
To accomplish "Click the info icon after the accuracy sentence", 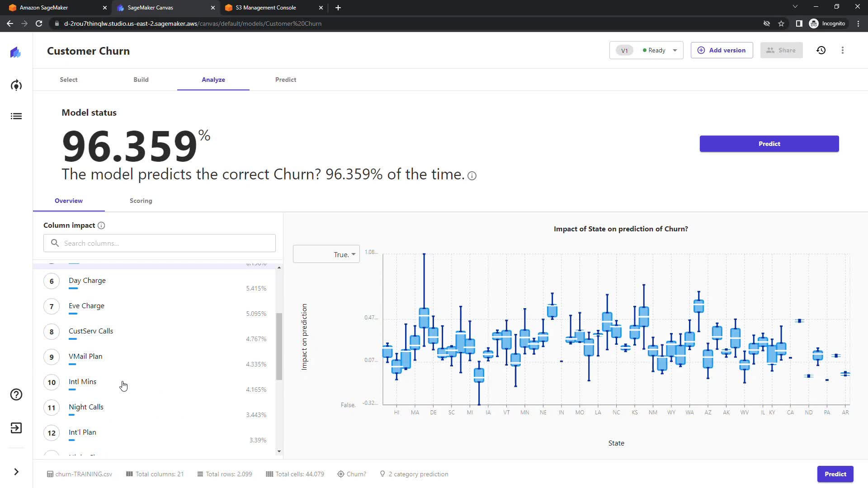I will click(x=472, y=176).
